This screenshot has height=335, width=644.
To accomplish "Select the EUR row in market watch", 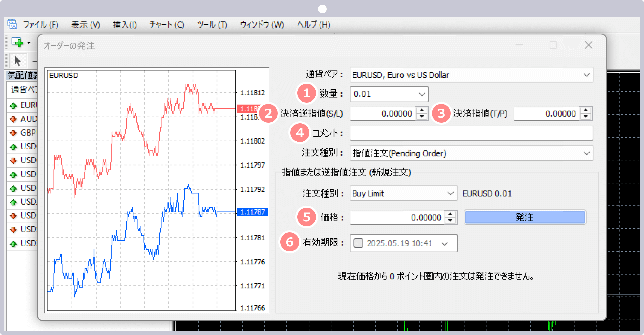I will click(22, 105).
